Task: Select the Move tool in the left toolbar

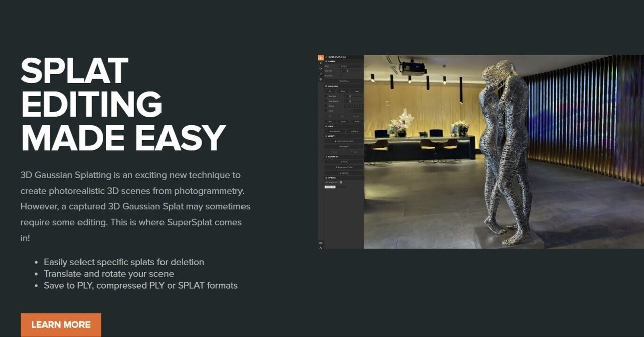Action: [x=321, y=63]
